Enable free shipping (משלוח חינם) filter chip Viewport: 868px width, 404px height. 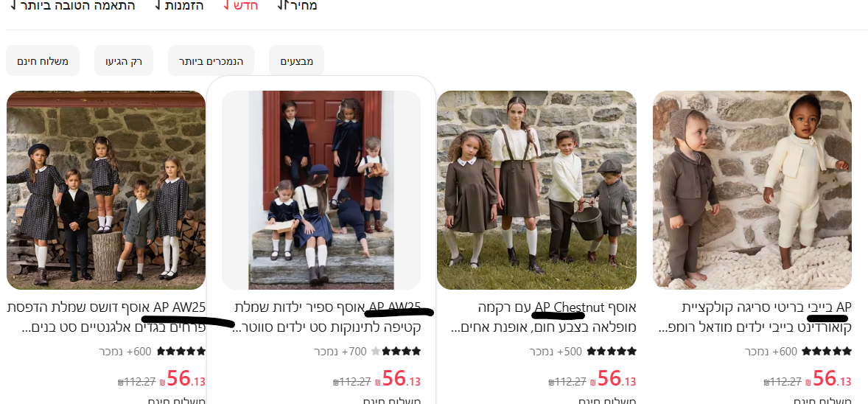(43, 61)
